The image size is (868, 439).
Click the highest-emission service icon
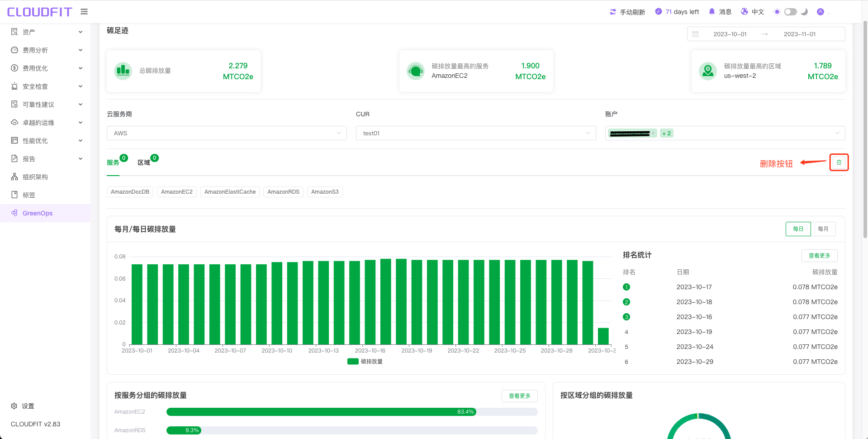[416, 71]
